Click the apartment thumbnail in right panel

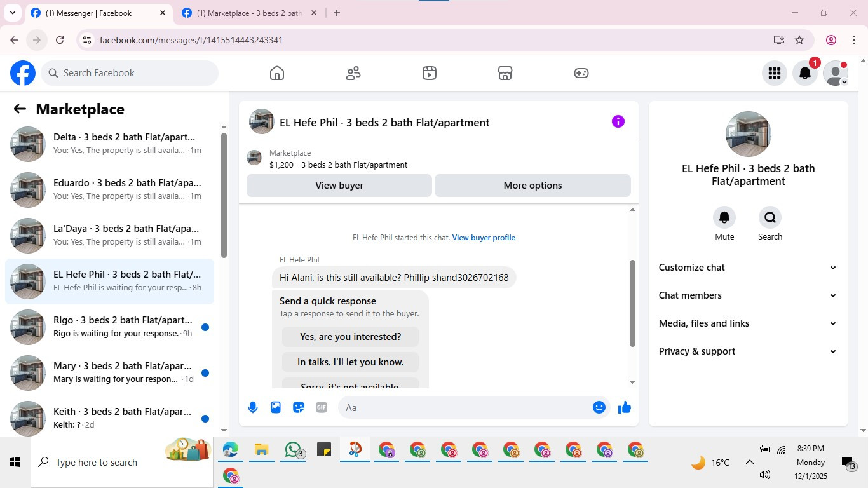(x=749, y=134)
